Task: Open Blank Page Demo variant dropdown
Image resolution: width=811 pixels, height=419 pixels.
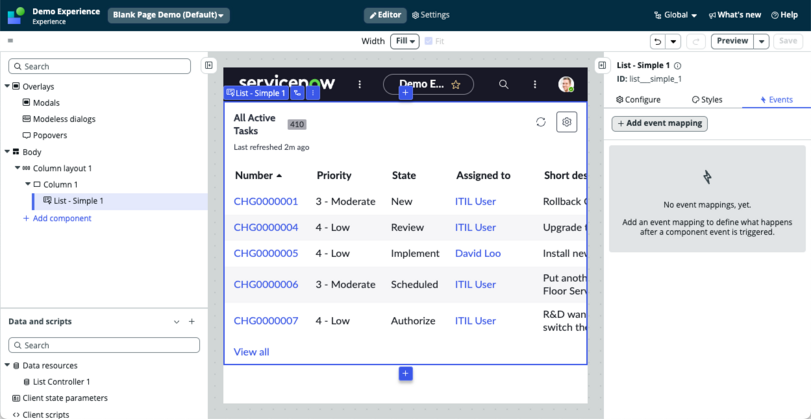Action: 169,15
